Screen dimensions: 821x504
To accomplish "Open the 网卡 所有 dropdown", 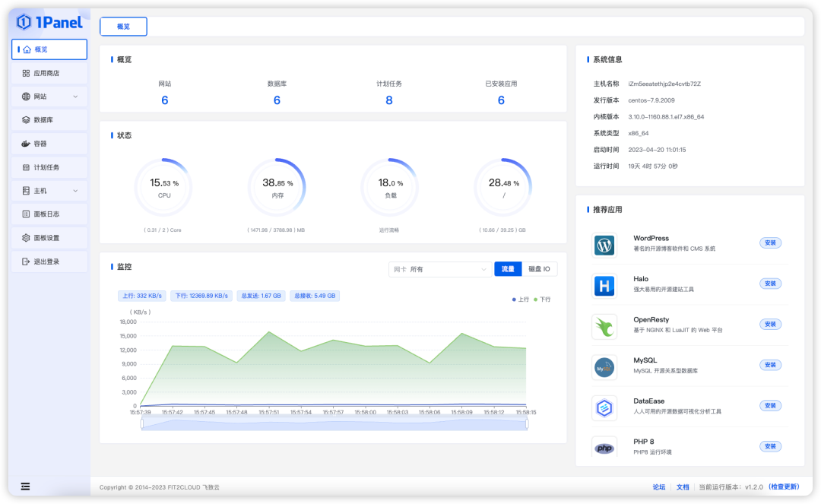I will coord(440,269).
